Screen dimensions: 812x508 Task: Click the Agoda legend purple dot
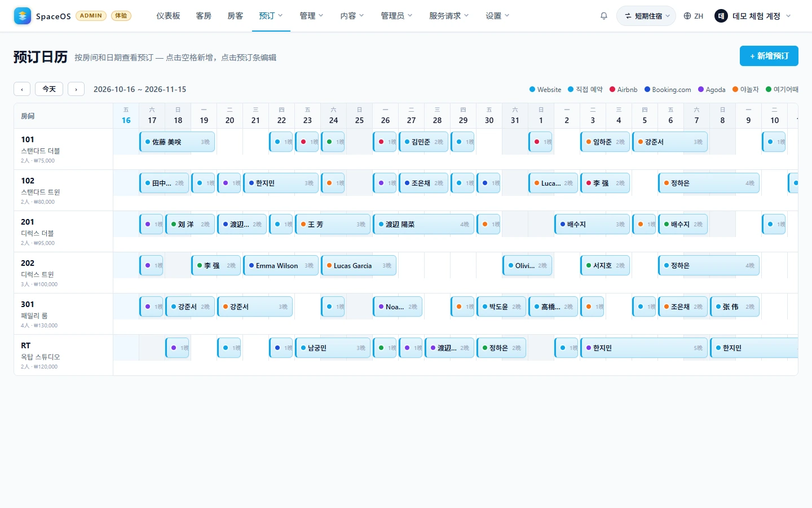click(701, 89)
